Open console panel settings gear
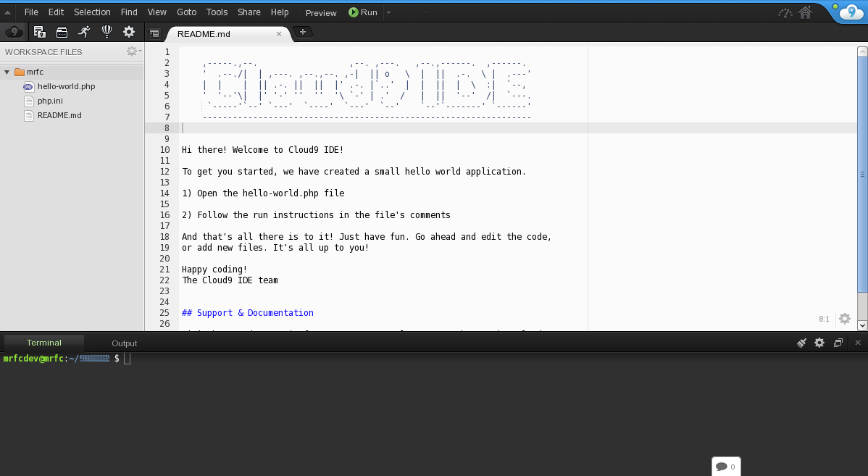The height and width of the screenshot is (476, 868). [x=819, y=343]
